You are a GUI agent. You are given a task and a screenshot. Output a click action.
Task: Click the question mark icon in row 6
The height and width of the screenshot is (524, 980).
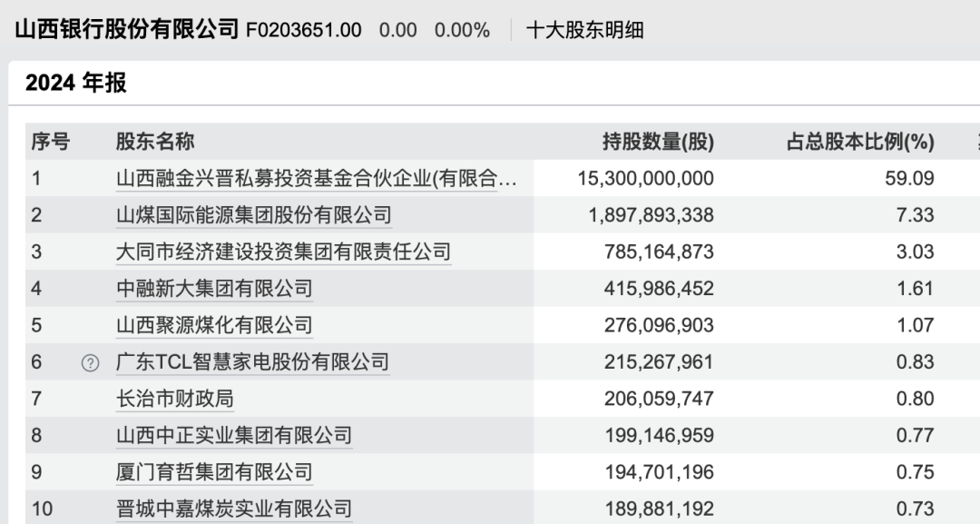tap(90, 362)
